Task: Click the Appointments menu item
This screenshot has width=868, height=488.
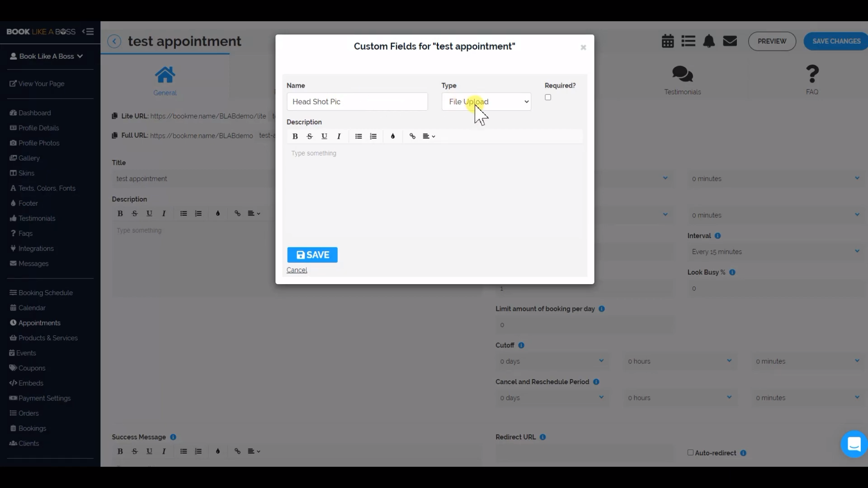Action: (39, 322)
